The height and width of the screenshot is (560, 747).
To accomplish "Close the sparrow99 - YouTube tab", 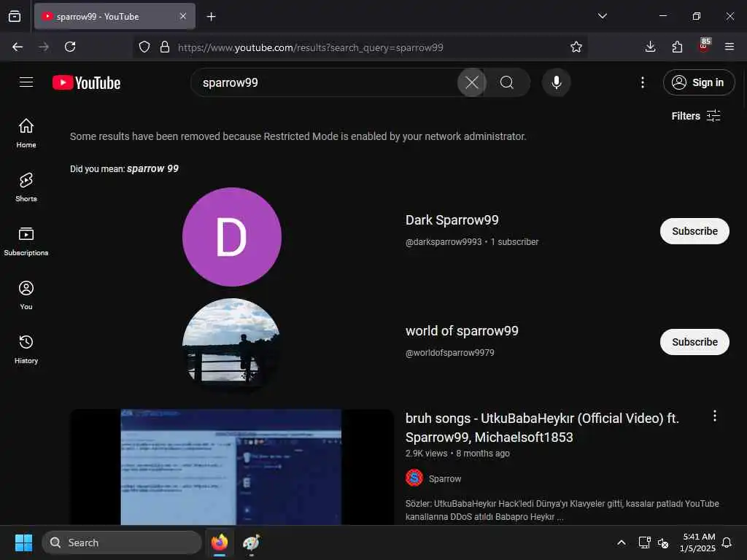I will tap(183, 16).
